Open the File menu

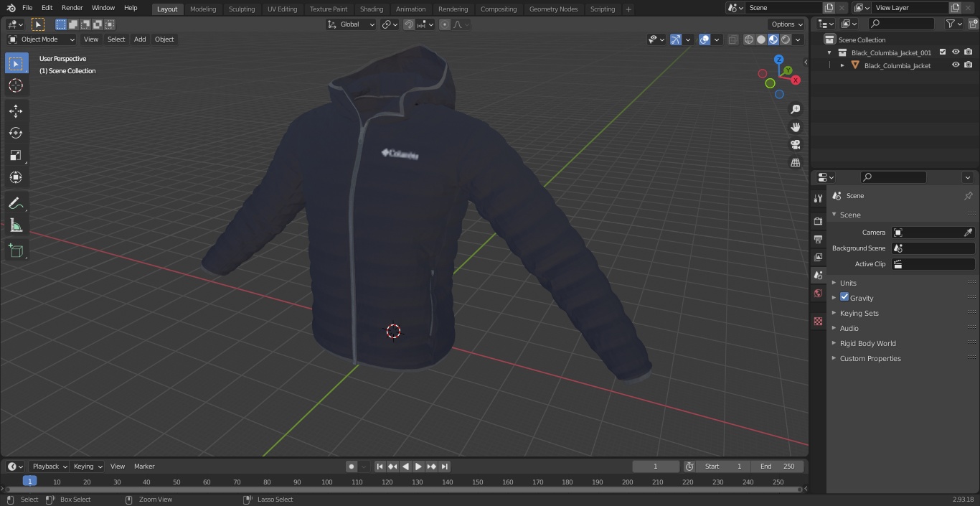pyautogui.click(x=27, y=8)
